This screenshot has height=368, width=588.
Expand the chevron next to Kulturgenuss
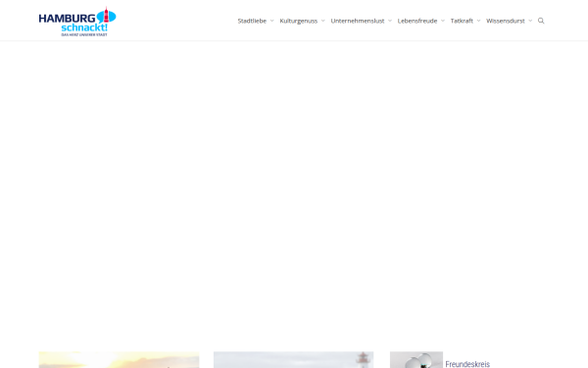[x=322, y=21]
